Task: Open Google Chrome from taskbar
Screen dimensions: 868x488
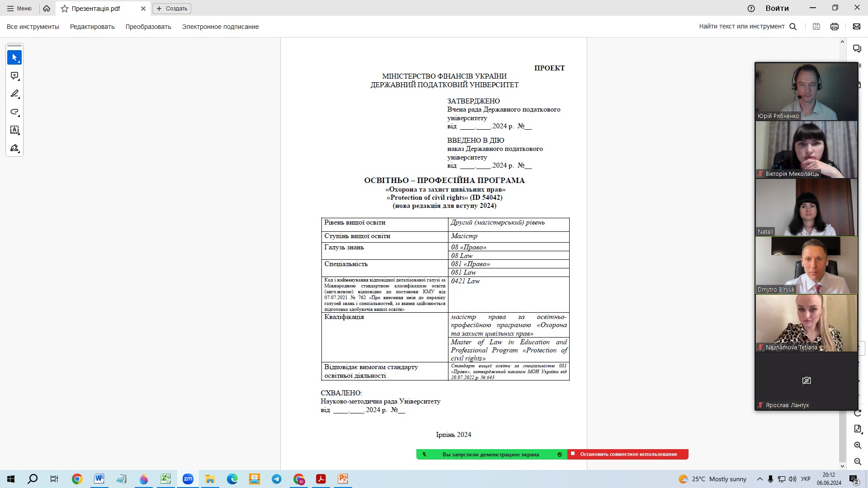Action: (x=77, y=479)
